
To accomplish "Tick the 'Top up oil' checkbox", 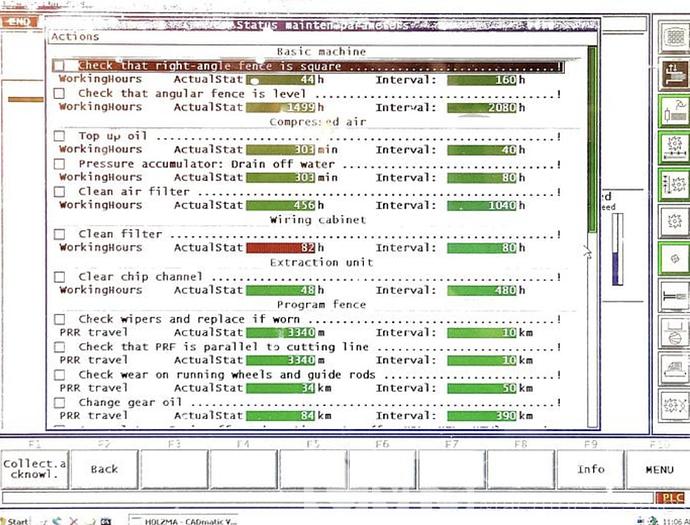I will click(59, 136).
